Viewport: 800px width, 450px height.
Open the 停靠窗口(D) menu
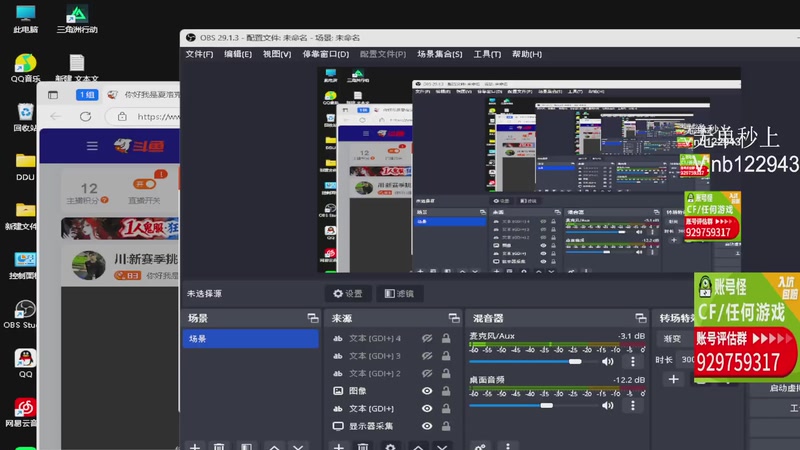[326, 54]
